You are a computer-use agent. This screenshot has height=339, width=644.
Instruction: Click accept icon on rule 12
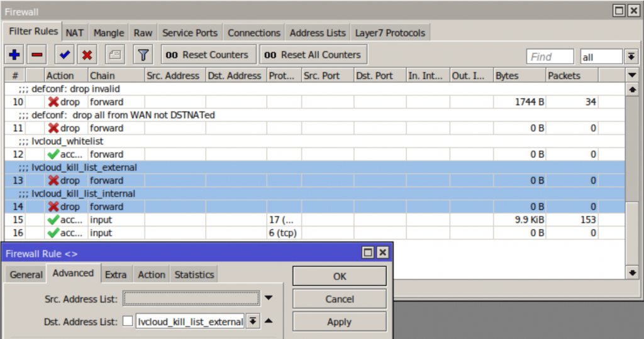(53, 154)
